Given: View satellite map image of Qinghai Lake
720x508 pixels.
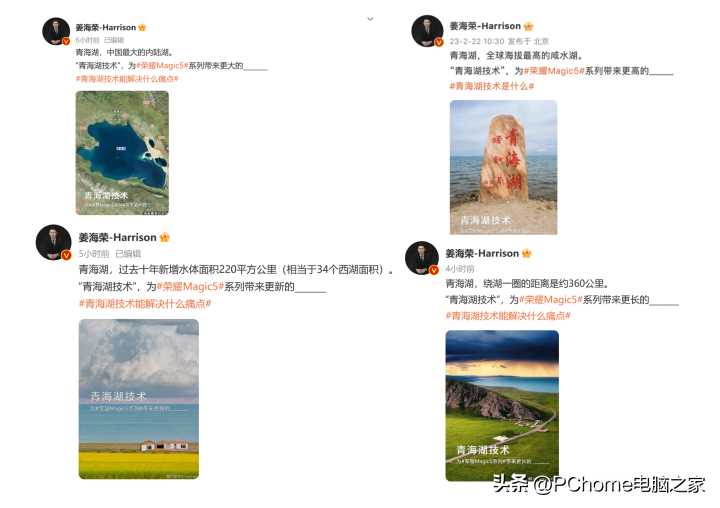Looking at the screenshot, I should 122,153.
